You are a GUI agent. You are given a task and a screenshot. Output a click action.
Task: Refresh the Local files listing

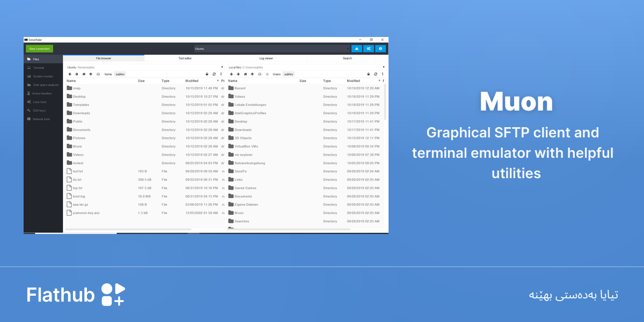point(376,74)
